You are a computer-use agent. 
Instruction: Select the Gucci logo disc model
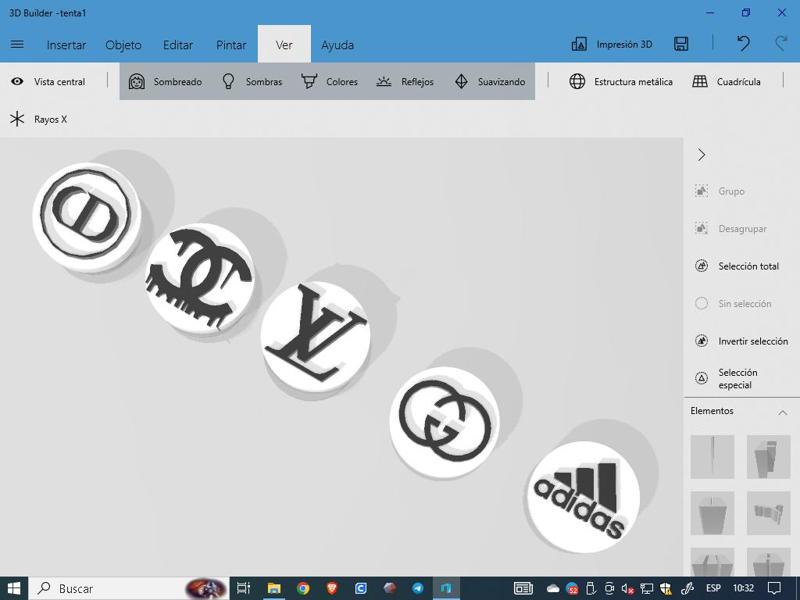click(444, 421)
